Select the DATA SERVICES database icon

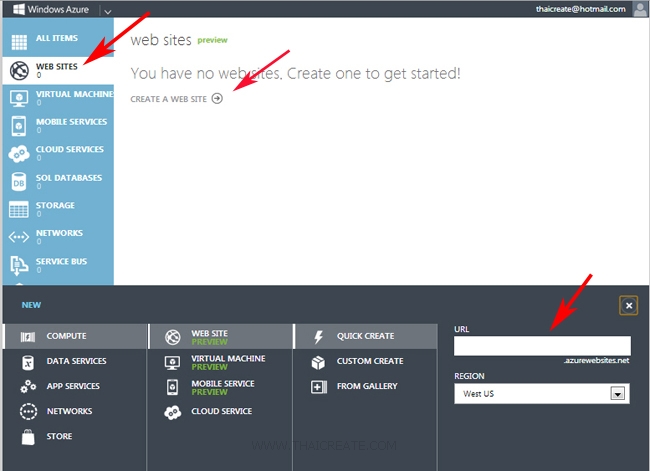28,362
